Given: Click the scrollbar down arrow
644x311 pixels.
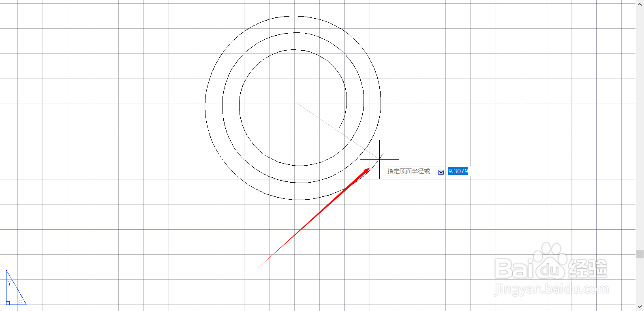Looking at the screenshot, I should (x=640, y=307).
